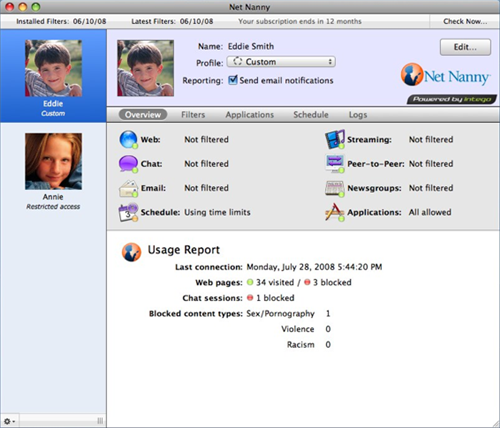Click 'All allowed' applications status

[x=430, y=212]
